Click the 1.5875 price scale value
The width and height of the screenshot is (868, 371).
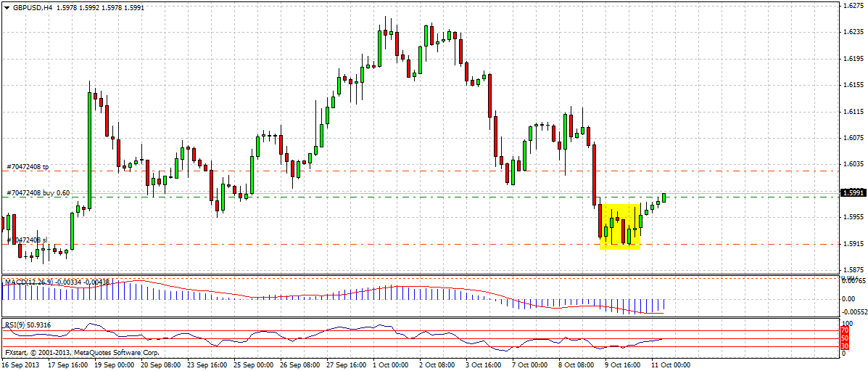853,269
